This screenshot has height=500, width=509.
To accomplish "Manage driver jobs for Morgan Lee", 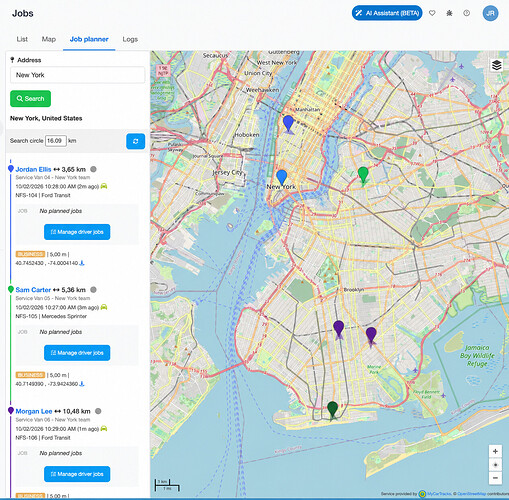I will [77, 474].
